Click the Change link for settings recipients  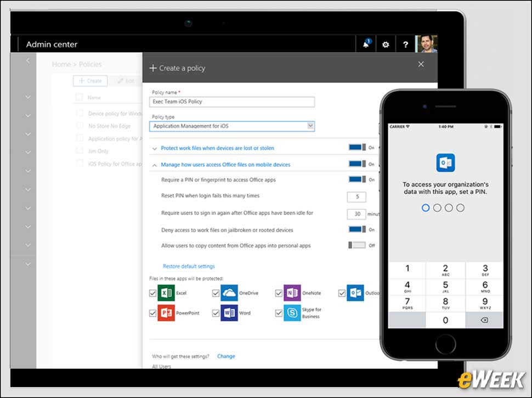pyautogui.click(x=226, y=356)
